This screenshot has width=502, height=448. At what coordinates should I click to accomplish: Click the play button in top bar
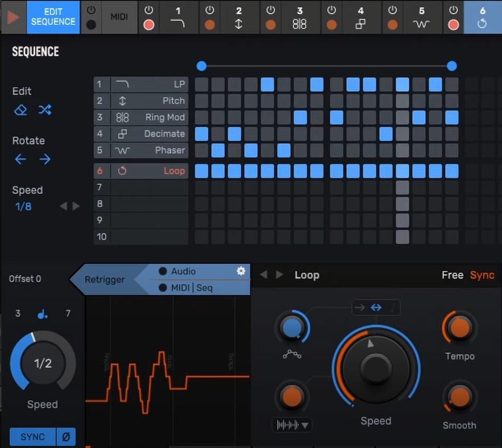[x=13, y=17]
